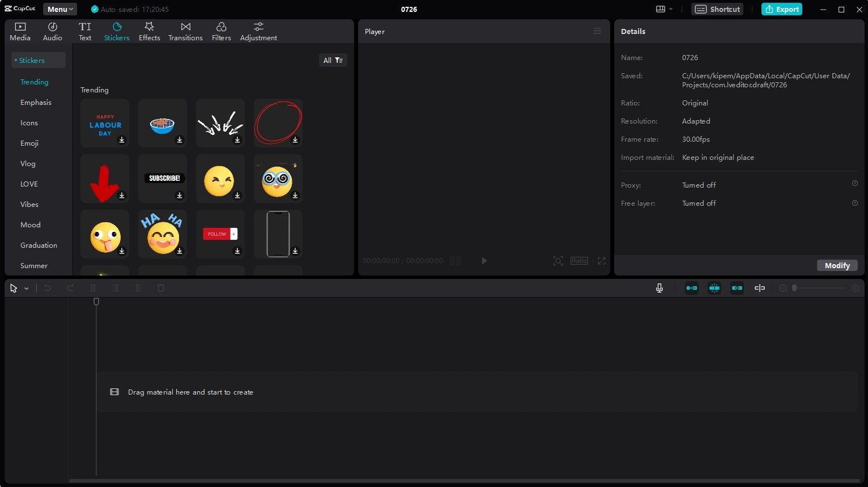Open the Menu dropdown
This screenshot has width=868, height=487.
pos(59,9)
